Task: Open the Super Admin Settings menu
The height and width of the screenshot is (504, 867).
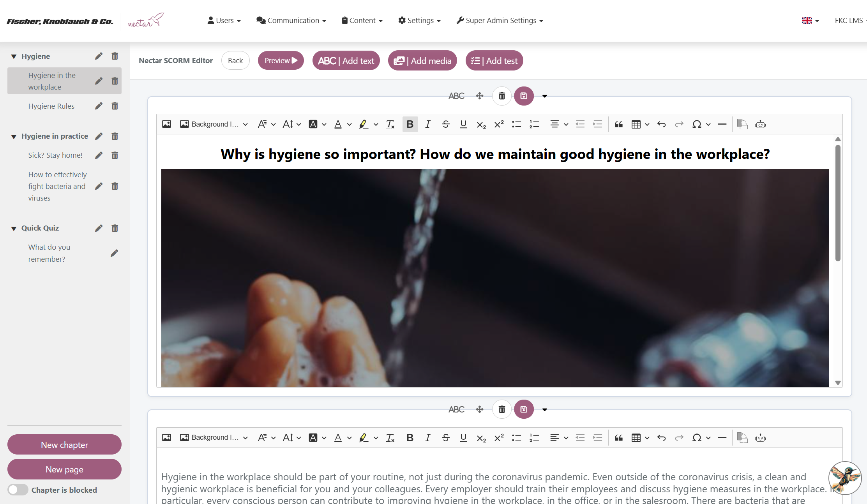Action: pos(500,21)
